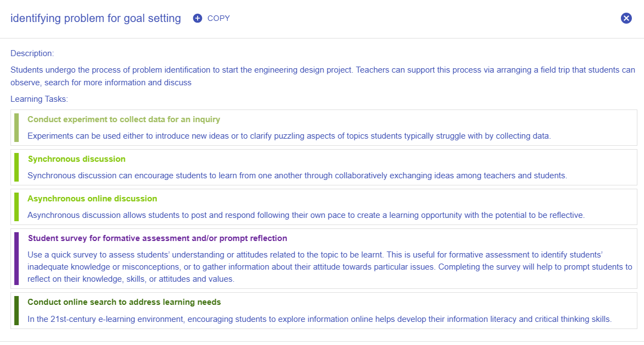
Task: Click the Synchronous discussion description text
Action: pos(297,176)
